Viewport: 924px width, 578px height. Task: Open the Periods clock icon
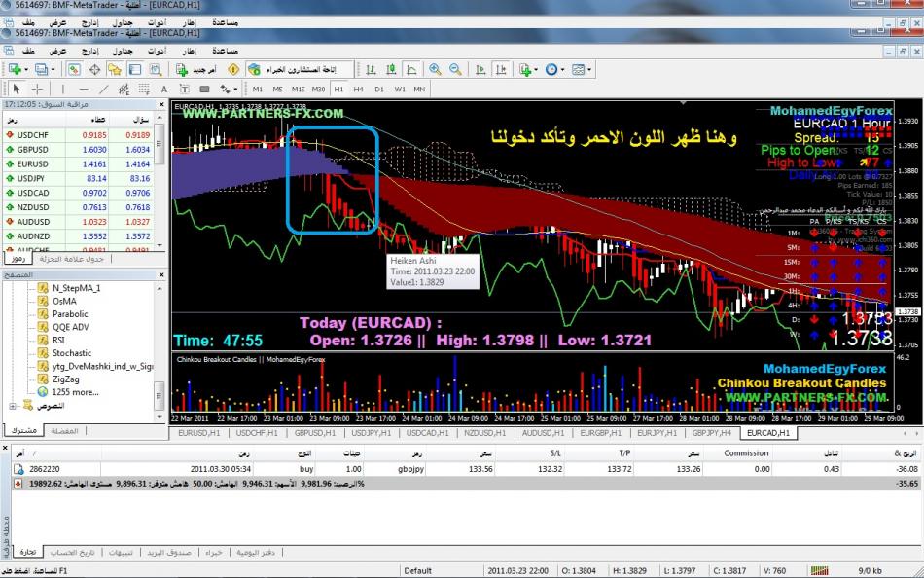pos(551,70)
